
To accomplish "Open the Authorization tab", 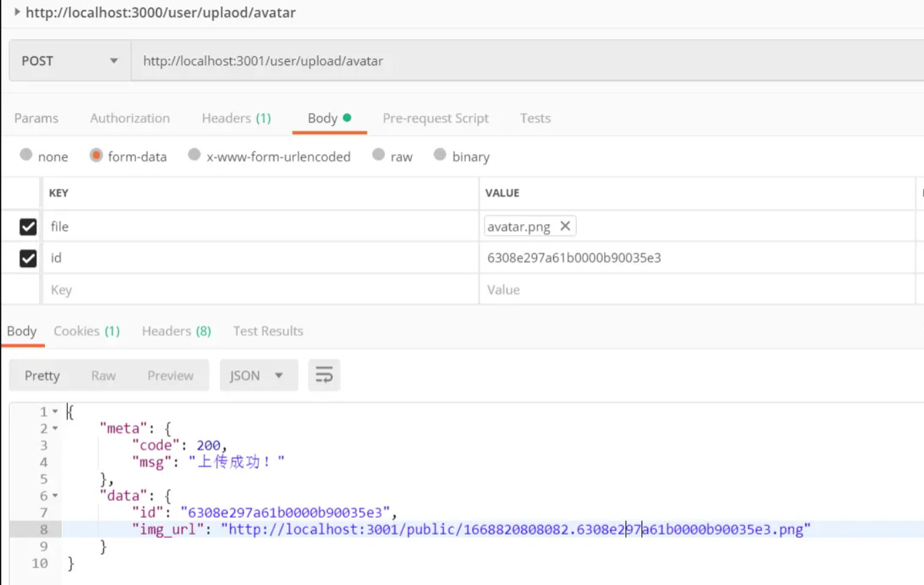I will tap(130, 118).
